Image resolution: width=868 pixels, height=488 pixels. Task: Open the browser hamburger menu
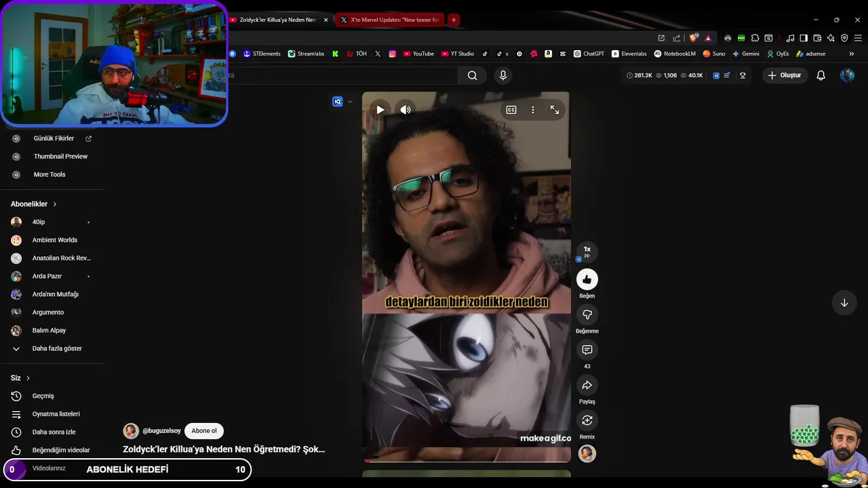click(858, 38)
